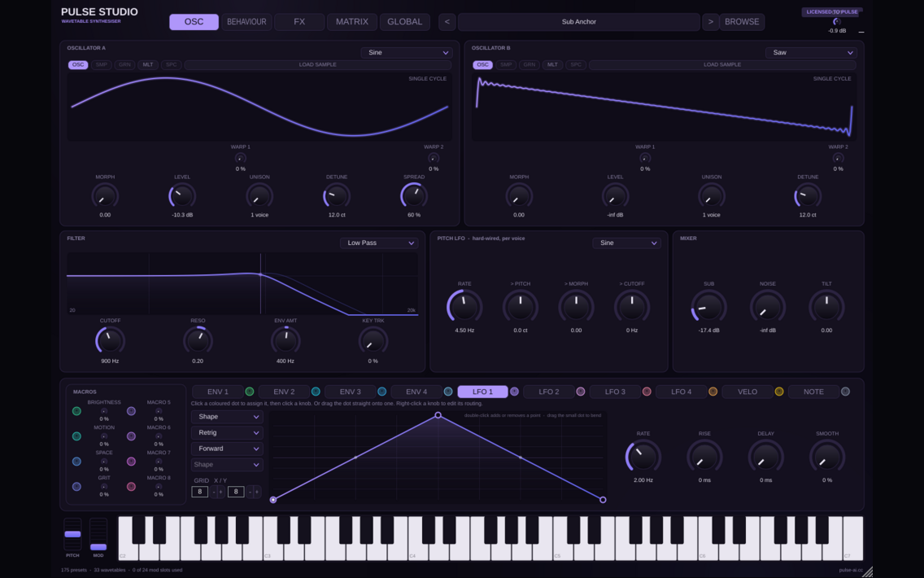Open Pitch LFO Sine shape dropdown
924x578 pixels.
point(626,243)
